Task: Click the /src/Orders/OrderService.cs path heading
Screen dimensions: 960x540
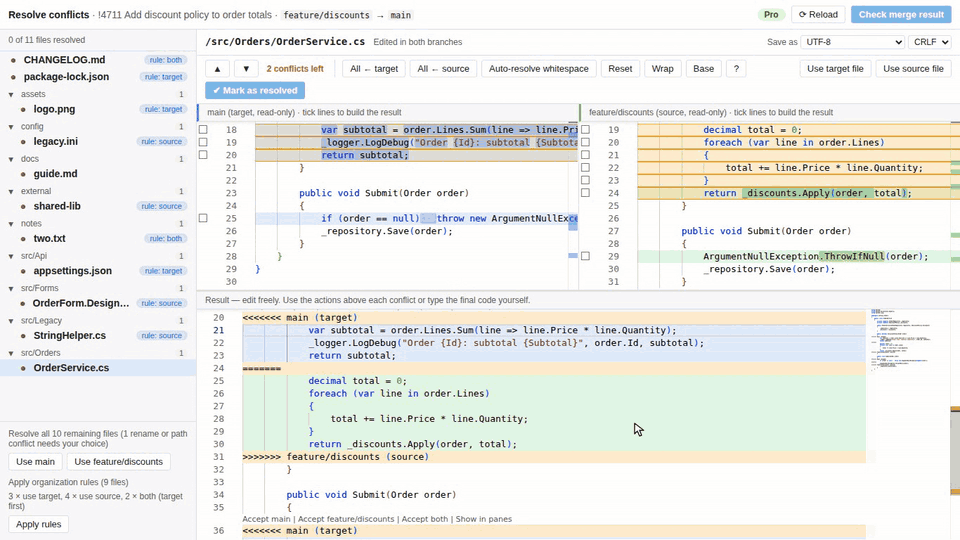Action: pyautogui.click(x=285, y=42)
